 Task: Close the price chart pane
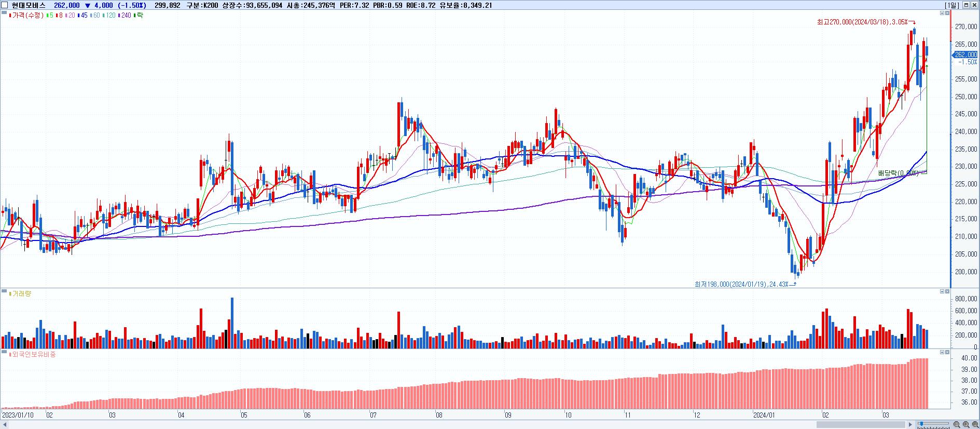947,13
